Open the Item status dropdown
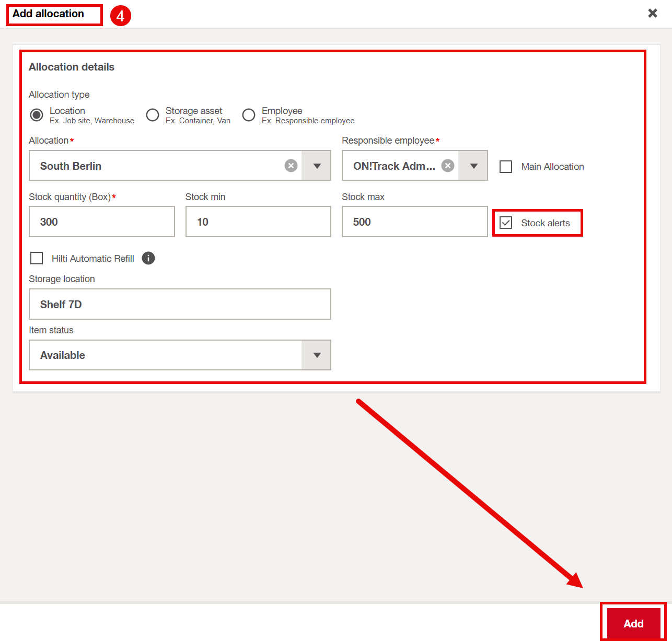The width and height of the screenshot is (672, 641). coord(317,355)
